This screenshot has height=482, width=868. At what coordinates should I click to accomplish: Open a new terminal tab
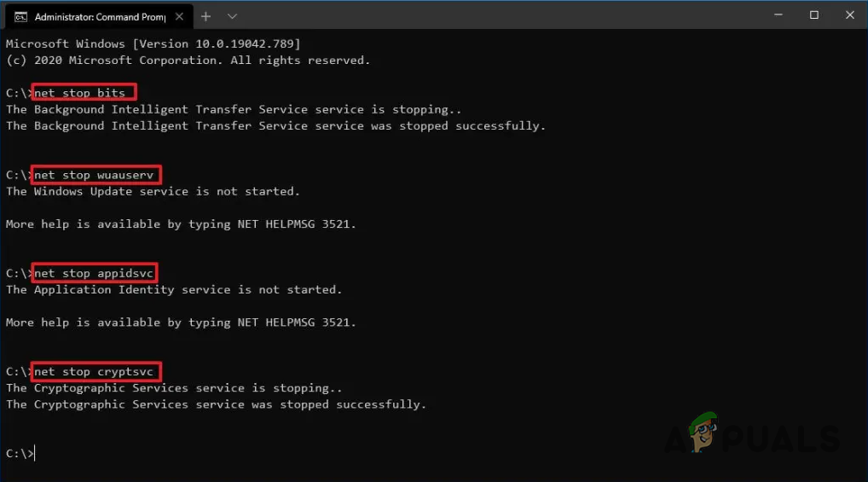205,16
